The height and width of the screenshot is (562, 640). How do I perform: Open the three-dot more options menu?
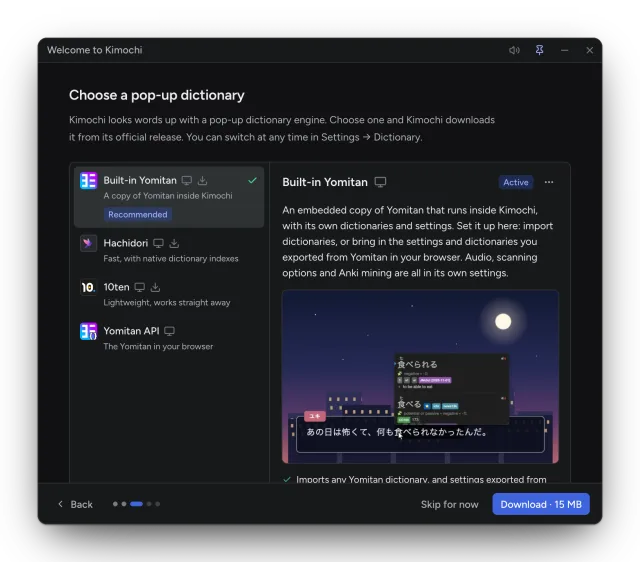pos(549,182)
